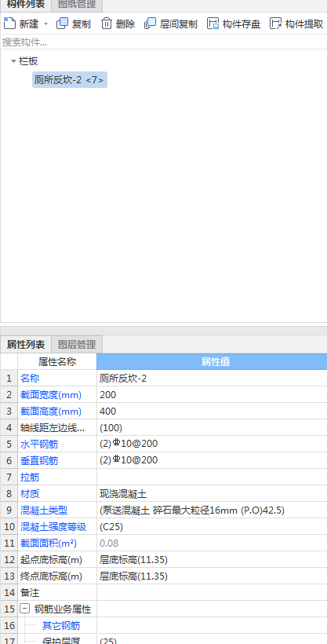Screen dimensions: 327x644
Task: Switch to the 构件列表 tab
Action: tap(25, 5)
